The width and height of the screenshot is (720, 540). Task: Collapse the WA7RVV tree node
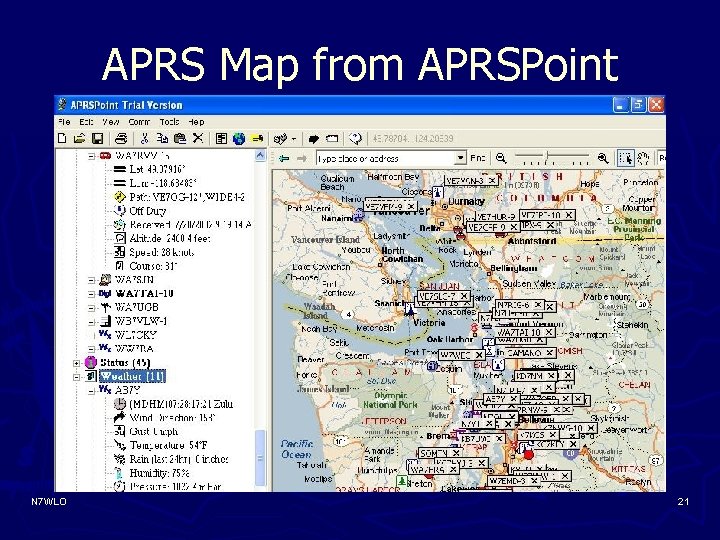click(x=91, y=156)
